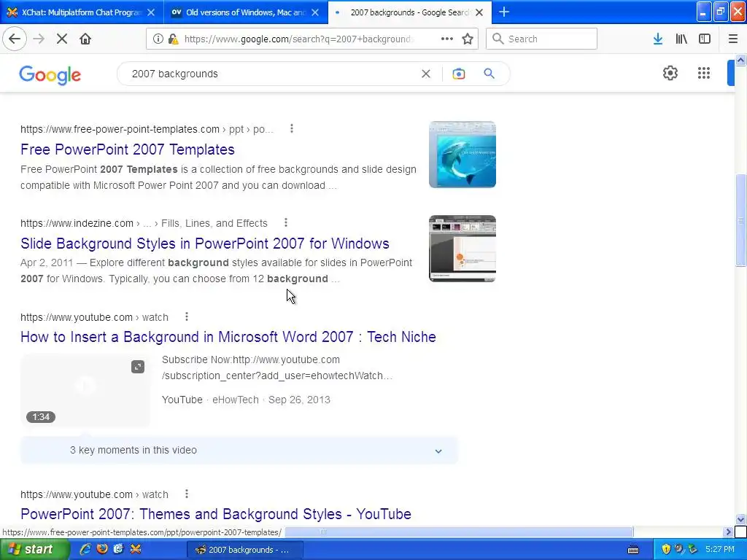Expand the 1:34 video preview
This screenshot has width=747, height=560.
(138, 367)
